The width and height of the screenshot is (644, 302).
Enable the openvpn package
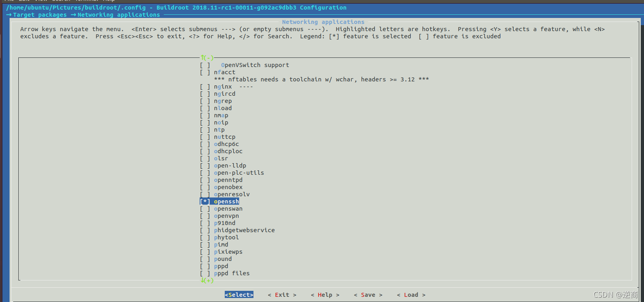pos(205,216)
